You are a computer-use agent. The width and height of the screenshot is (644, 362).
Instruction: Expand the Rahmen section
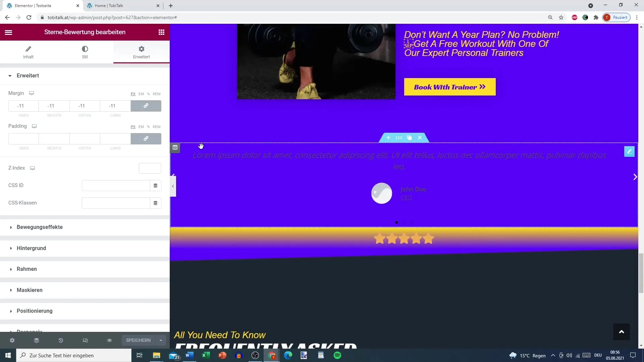[85, 269]
